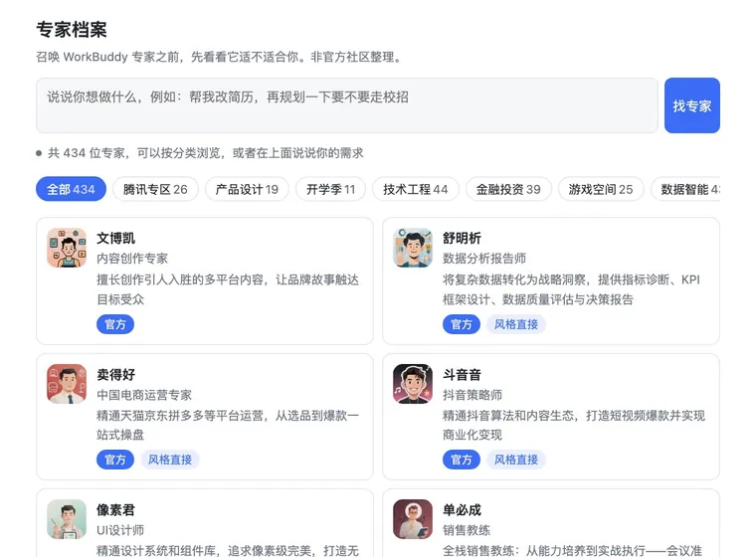Click 卖得好 description about 天猫京东拼多多

click(228, 425)
